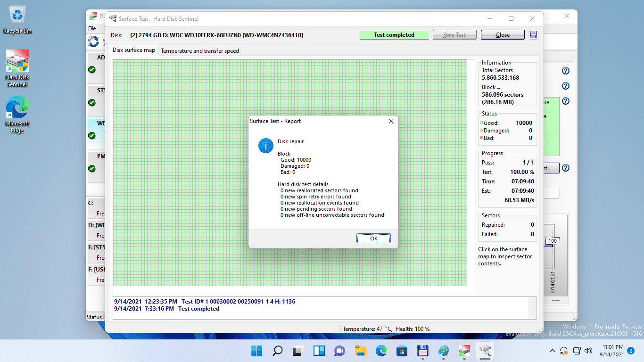Click OK in the Surface Test report

(x=373, y=239)
